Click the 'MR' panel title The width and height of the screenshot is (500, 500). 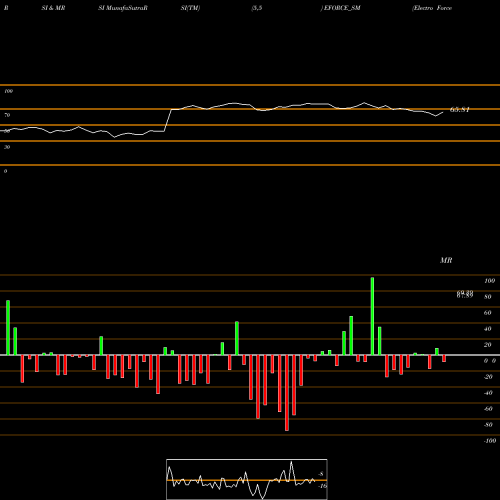click(x=446, y=260)
